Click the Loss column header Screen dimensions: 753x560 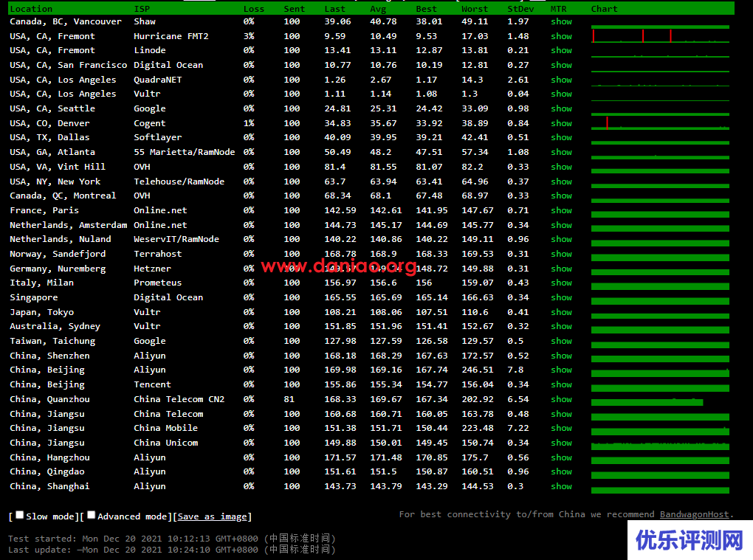pyautogui.click(x=254, y=9)
